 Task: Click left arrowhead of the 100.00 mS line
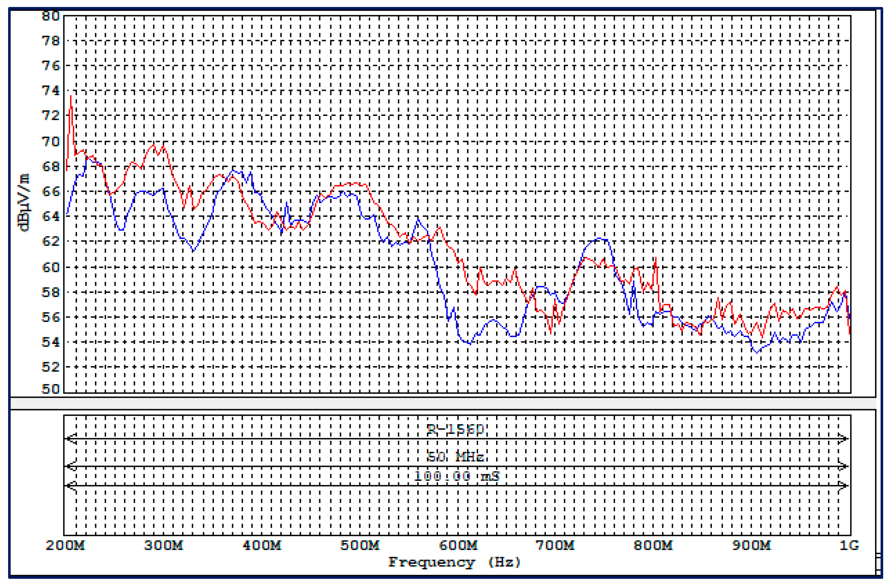[x=71, y=486]
